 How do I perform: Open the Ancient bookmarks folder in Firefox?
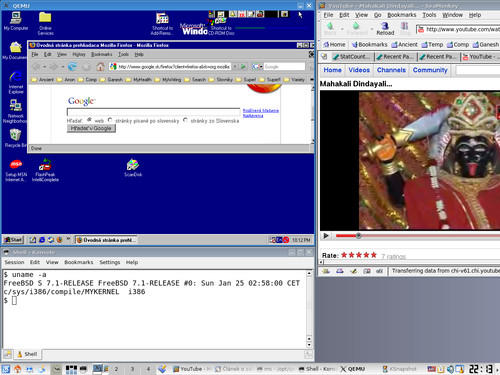[x=43, y=79]
